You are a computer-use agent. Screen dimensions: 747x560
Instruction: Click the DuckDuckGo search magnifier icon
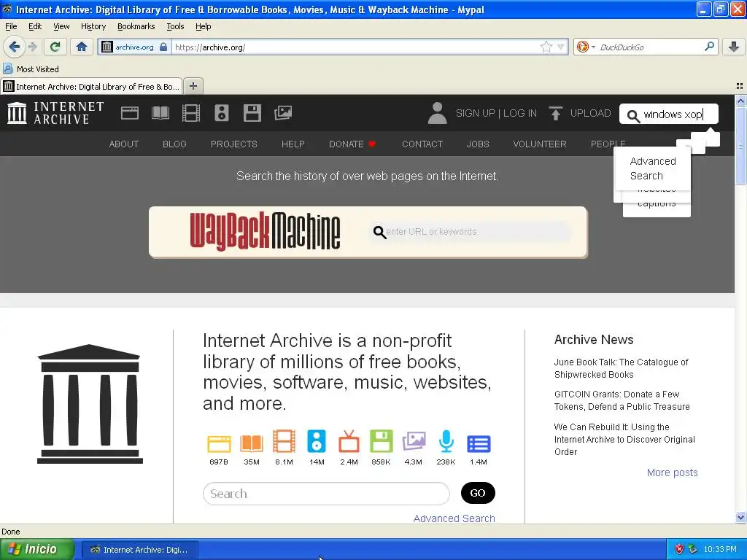709,47
